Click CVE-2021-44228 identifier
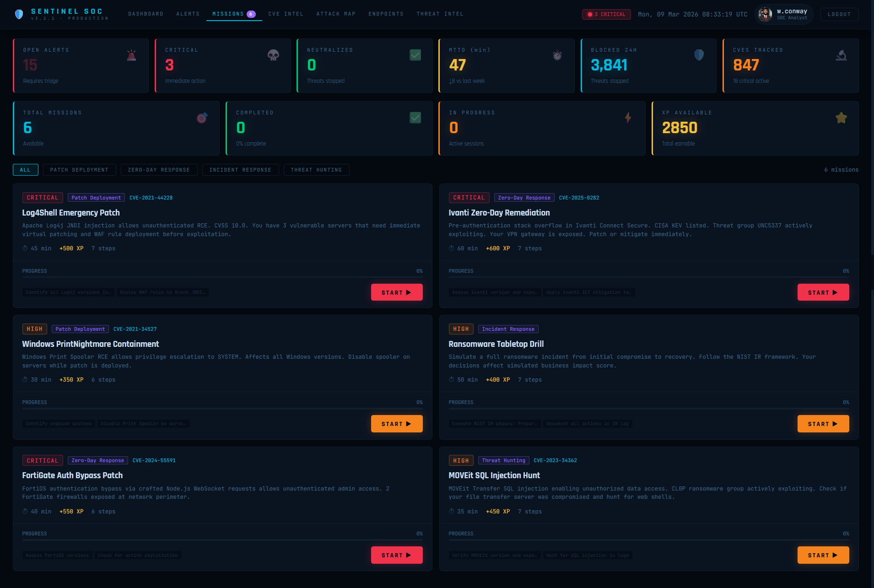The height and width of the screenshot is (588, 874). 151,198
